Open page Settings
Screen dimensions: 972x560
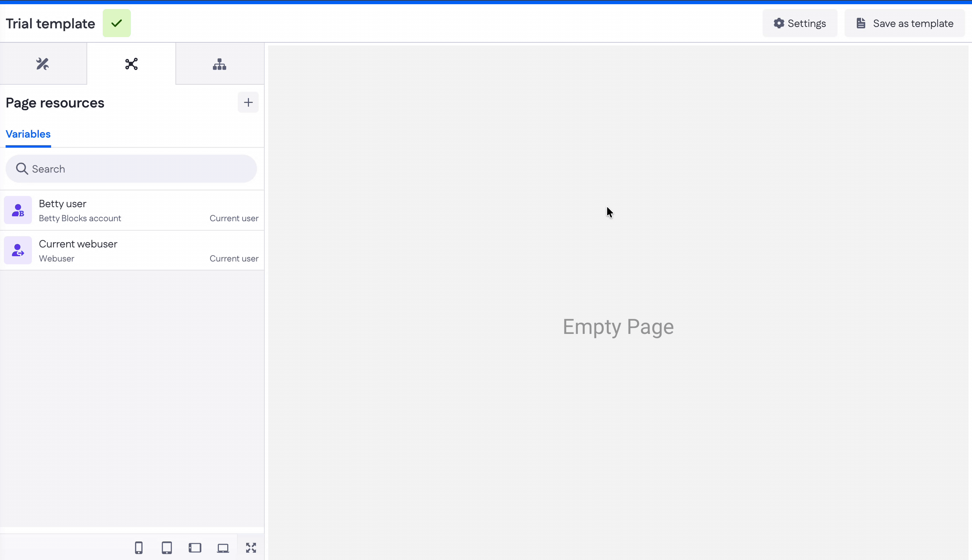[x=800, y=23]
